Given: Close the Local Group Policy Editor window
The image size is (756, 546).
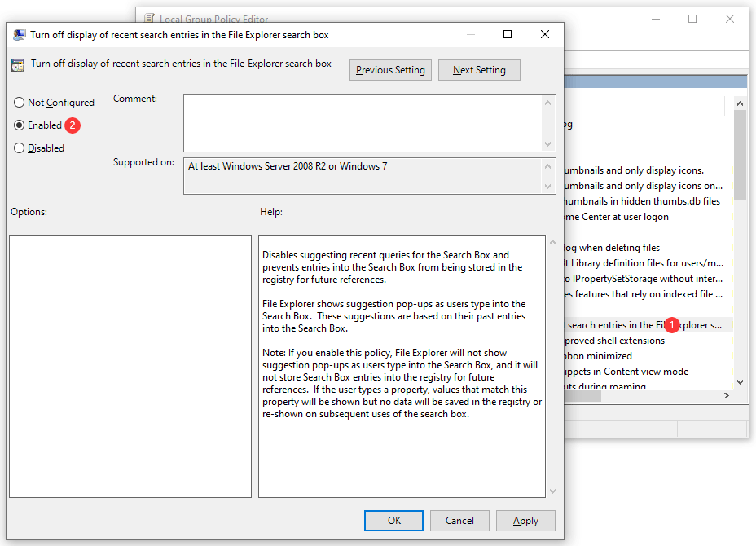Looking at the screenshot, I should click(730, 19).
